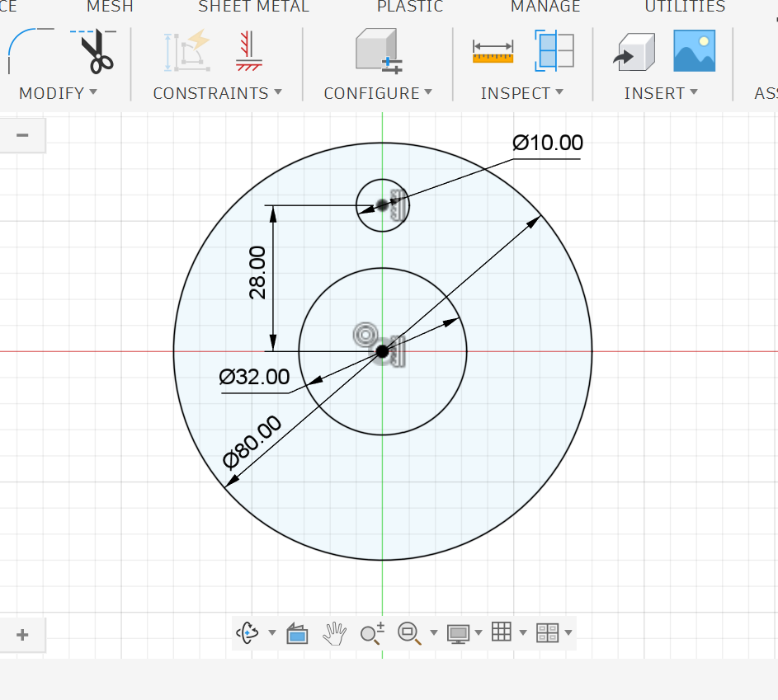
Task: Select the Pan hand tool
Action: tap(334, 633)
